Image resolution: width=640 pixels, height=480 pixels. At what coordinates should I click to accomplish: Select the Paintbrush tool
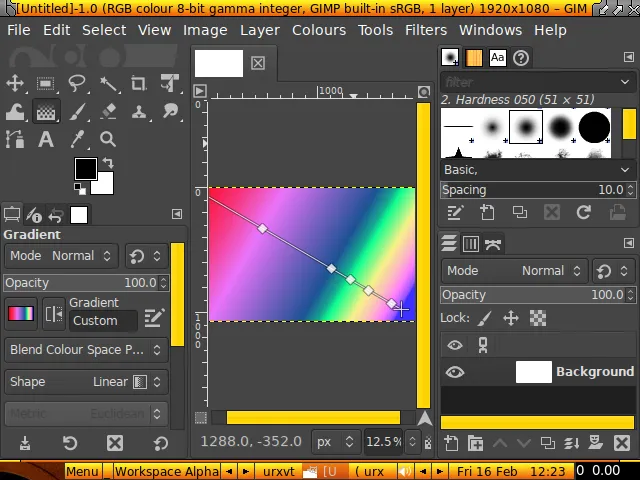click(x=77, y=111)
